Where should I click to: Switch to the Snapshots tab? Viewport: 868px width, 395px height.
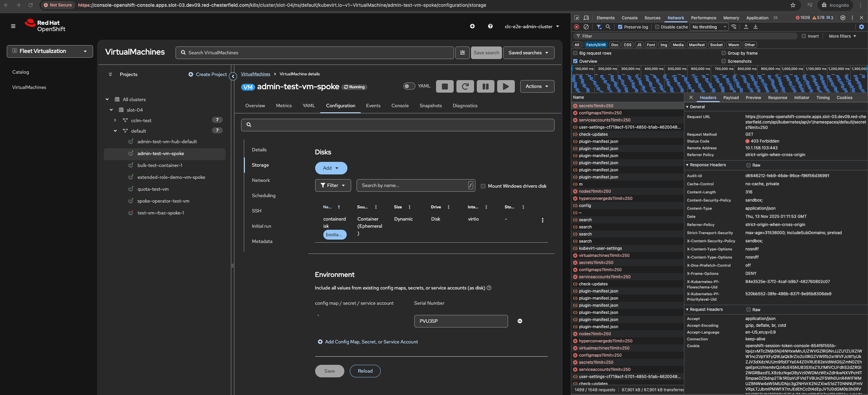[430, 106]
